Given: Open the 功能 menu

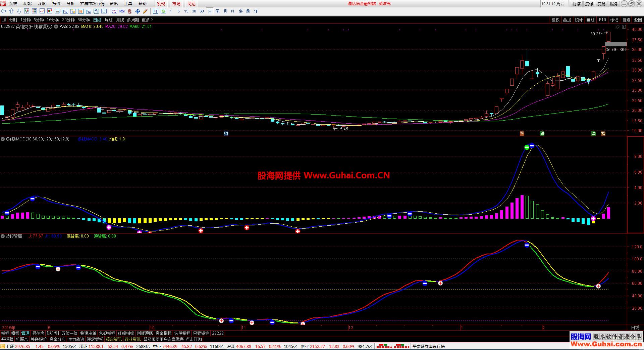Looking at the screenshot, I should click(28, 4).
